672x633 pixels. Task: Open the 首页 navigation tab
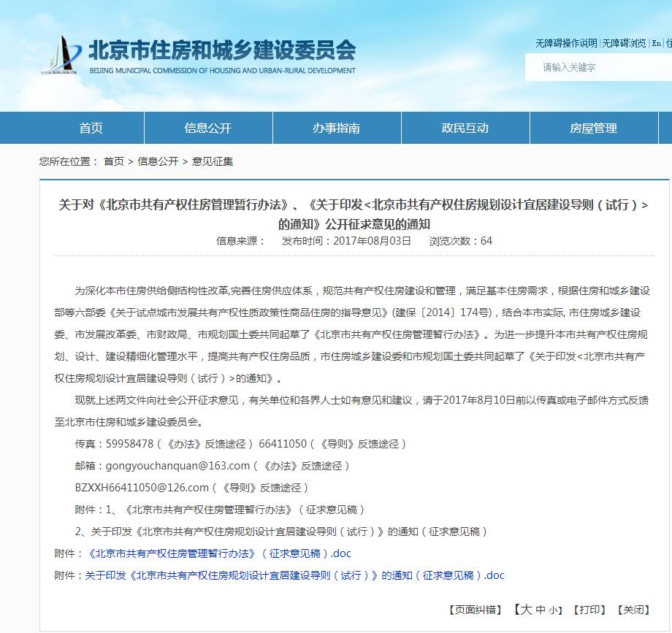(x=91, y=128)
